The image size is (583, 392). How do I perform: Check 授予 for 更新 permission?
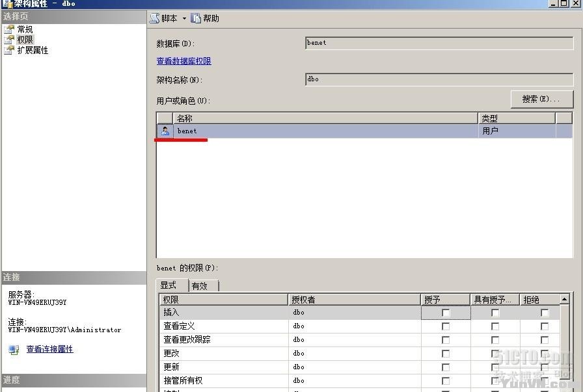(x=446, y=367)
